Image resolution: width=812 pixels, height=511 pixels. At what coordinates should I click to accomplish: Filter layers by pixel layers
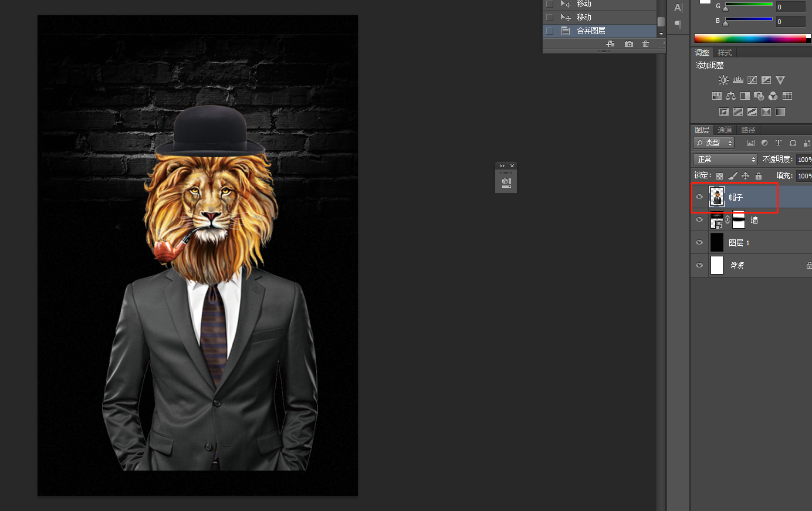(x=750, y=143)
